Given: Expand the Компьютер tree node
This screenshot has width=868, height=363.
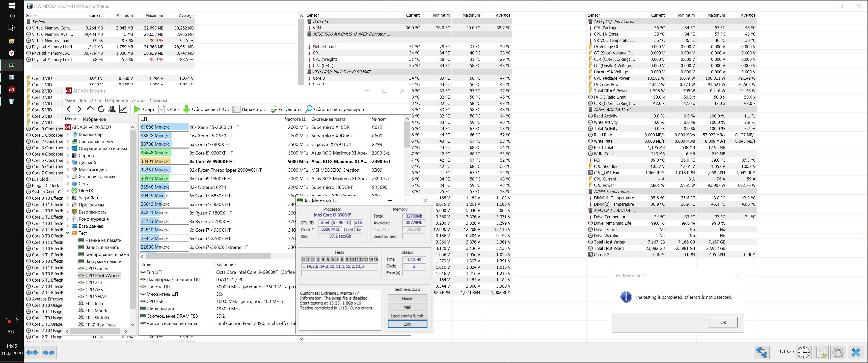Looking at the screenshot, I should [67, 134].
